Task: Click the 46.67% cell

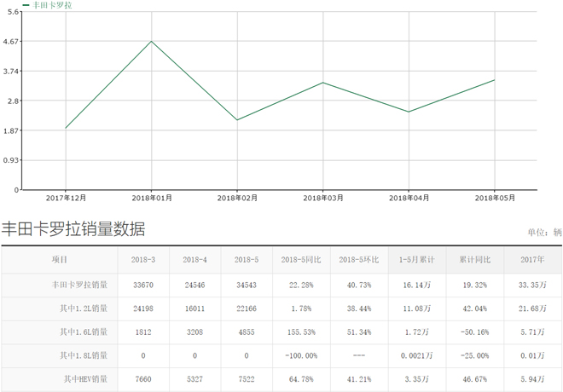Action: click(x=474, y=379)
